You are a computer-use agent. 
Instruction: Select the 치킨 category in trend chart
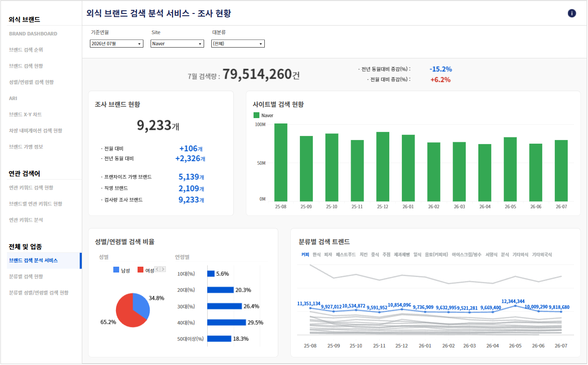tap(363, 255)
